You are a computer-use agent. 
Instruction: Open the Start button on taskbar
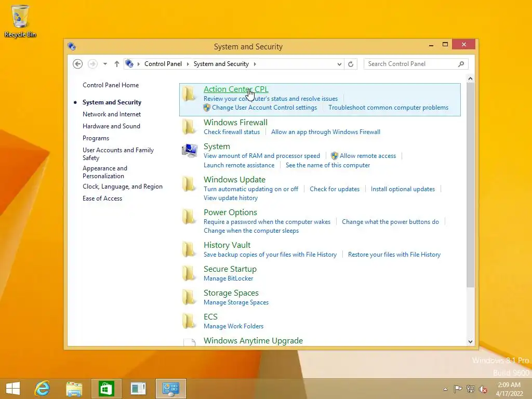pyautogui.click(x=13, y=388)
